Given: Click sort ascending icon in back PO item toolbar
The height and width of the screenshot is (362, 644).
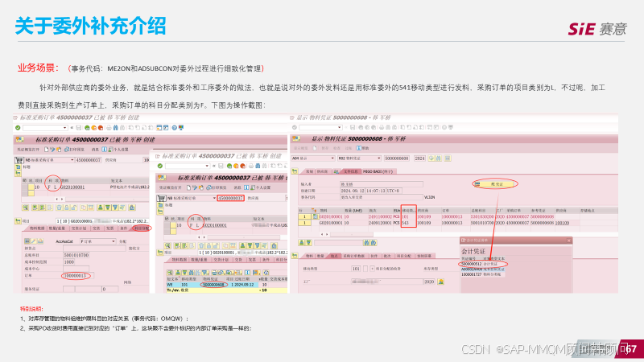Looking at the screenshot, I should tap(101, 208).
